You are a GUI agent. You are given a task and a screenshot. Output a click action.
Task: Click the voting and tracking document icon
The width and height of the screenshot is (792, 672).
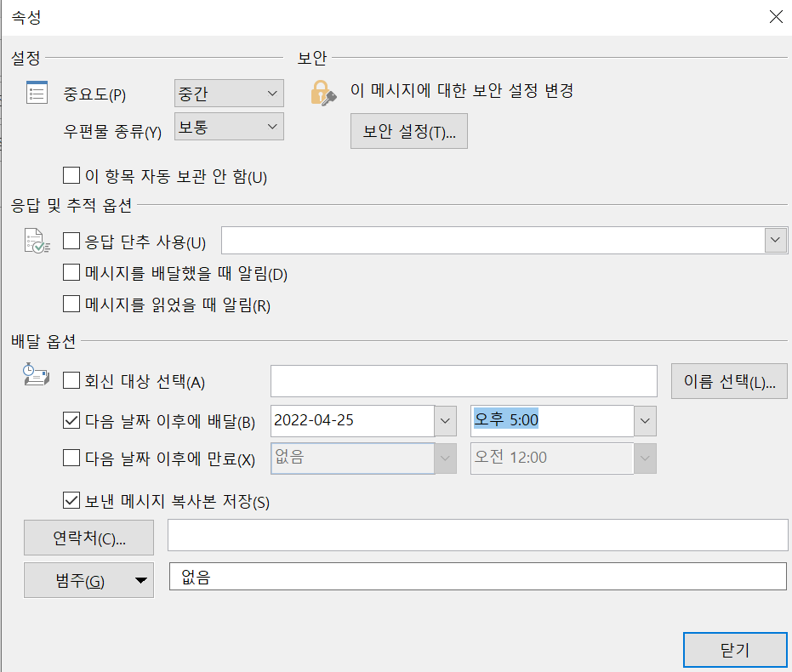(37, 241)
